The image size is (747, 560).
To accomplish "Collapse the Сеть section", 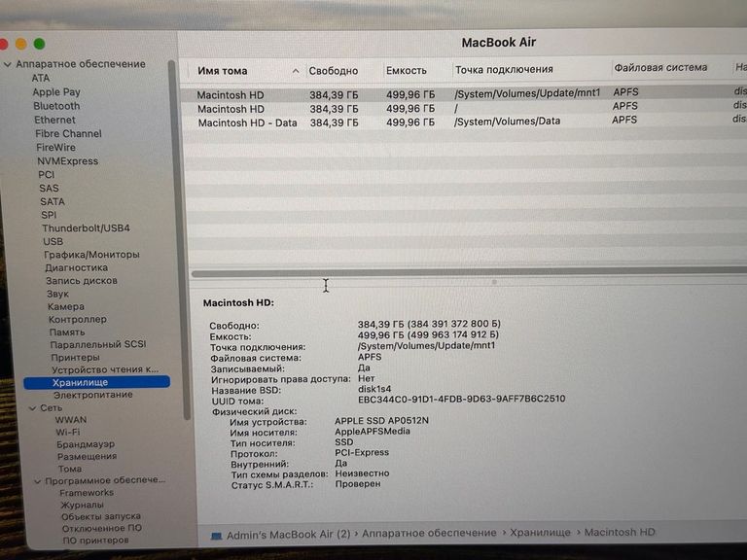I will (x=32, y=408).
